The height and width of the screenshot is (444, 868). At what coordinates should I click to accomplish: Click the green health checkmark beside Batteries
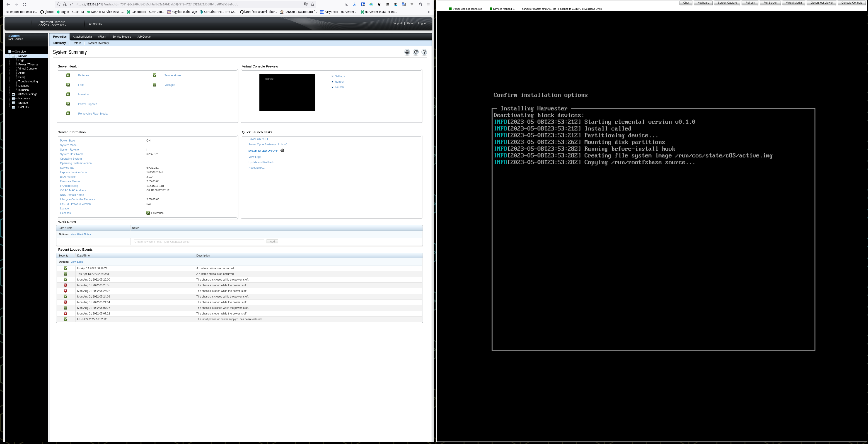coord(68,75)
